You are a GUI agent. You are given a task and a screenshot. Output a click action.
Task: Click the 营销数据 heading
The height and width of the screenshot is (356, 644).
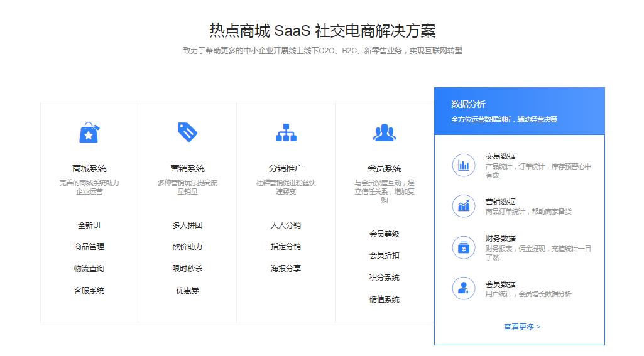pyautogui.click(x=500, y=202)
